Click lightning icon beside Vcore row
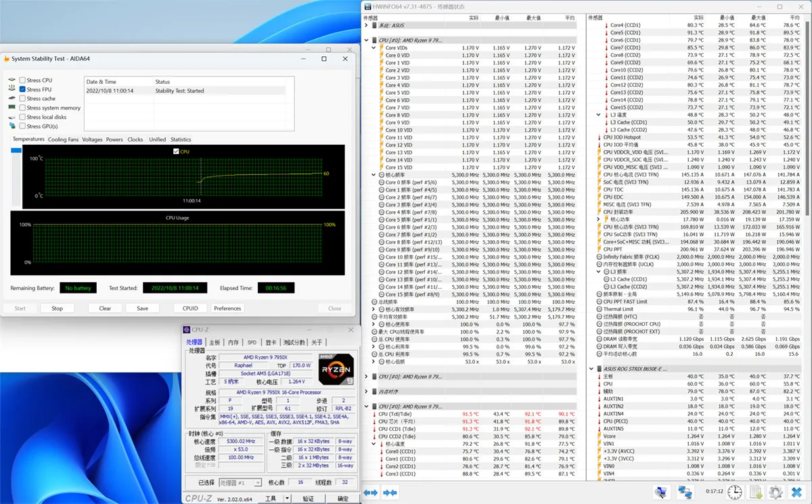Image resolution: width=812 pixels, height=504 pixels. pyautogui.click(x=598, y=436)
